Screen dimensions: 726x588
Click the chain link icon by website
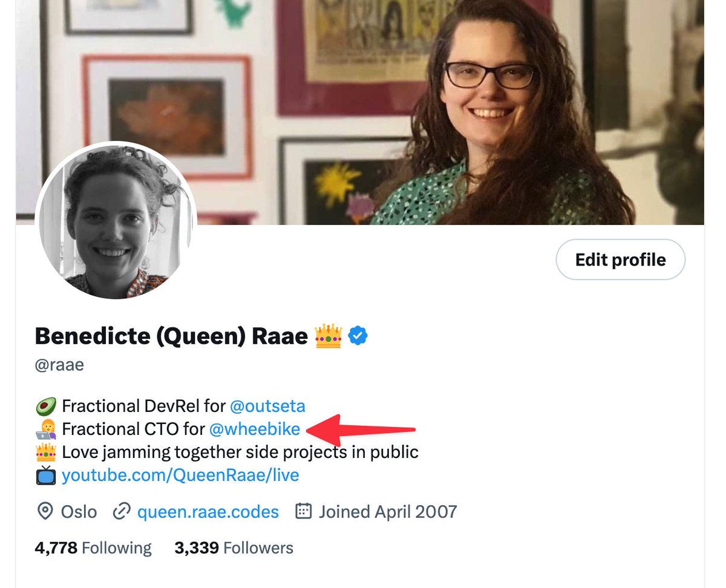click(x=122, y=512)
